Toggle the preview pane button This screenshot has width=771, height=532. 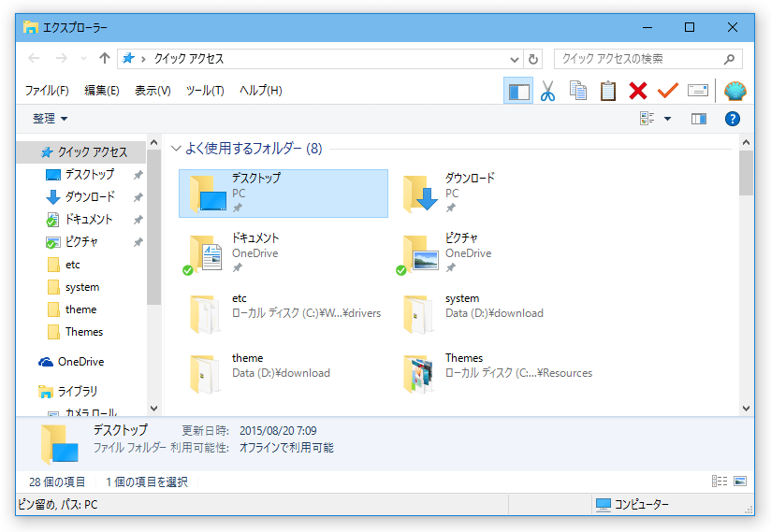(699, 119)
